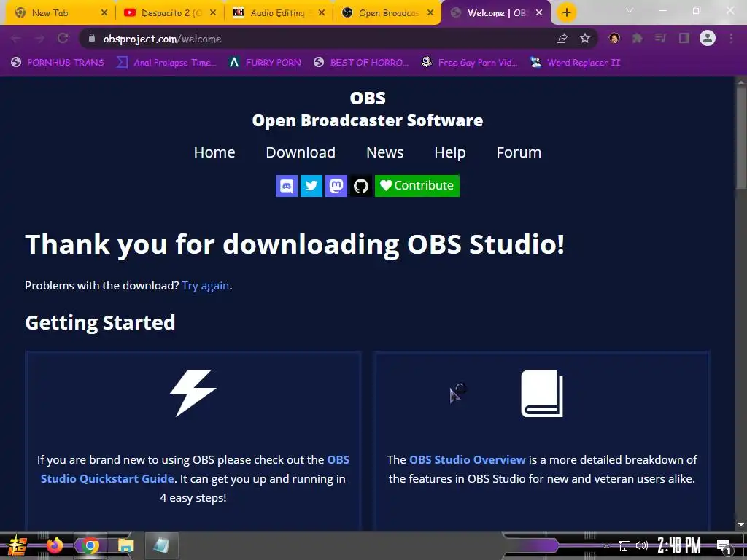Open the OBS Mastodon icon link
Viewport: 747px width, 560px height.
(x=336, y=186)
